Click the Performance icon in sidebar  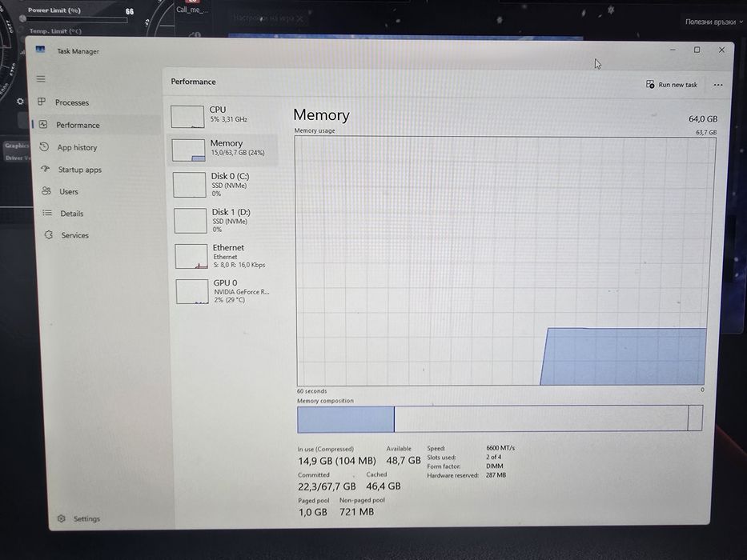click(x=43, y=124)
